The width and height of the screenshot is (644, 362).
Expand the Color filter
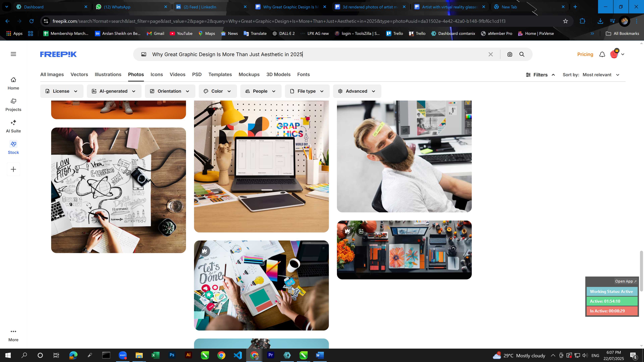(218, 91)
